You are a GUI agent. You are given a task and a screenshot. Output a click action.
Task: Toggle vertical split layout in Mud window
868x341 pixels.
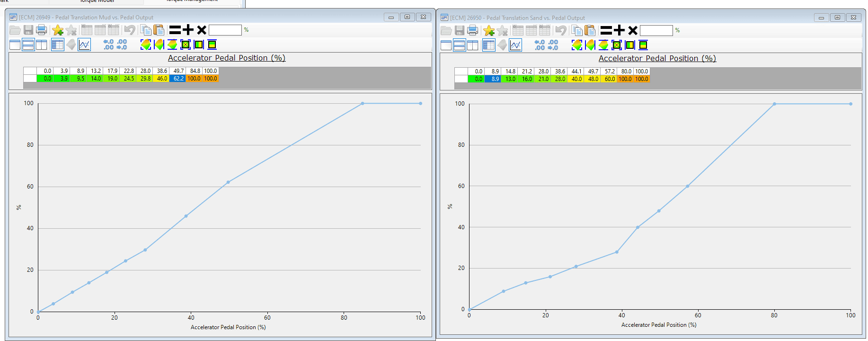[42, 45]
